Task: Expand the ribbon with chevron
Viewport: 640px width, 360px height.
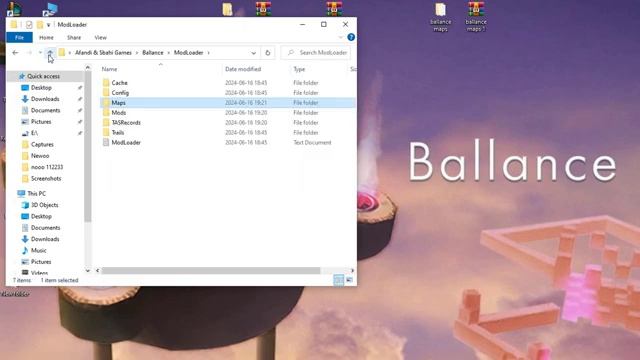Action: point(340,37)
